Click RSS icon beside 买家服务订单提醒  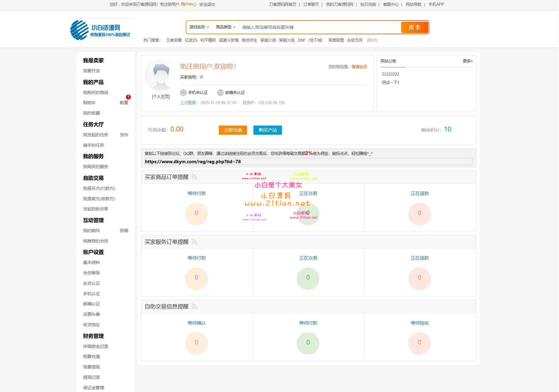tap(194, 242)
